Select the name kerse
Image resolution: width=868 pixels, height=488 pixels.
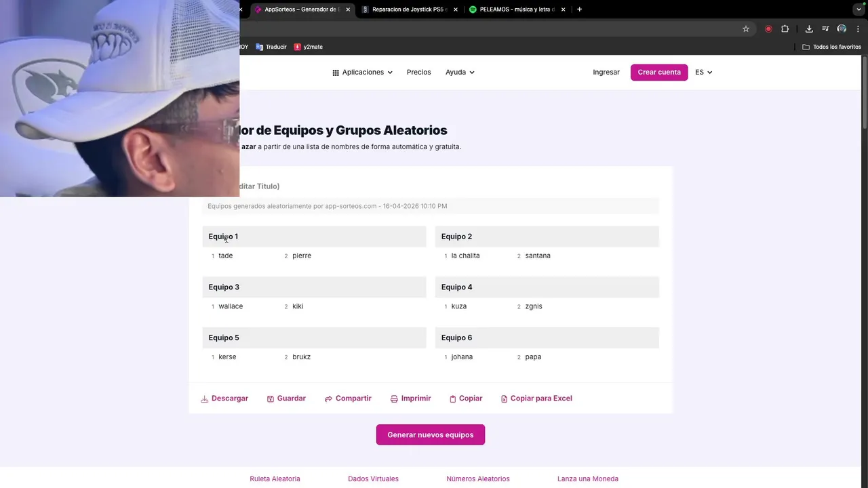pos(227,357)
